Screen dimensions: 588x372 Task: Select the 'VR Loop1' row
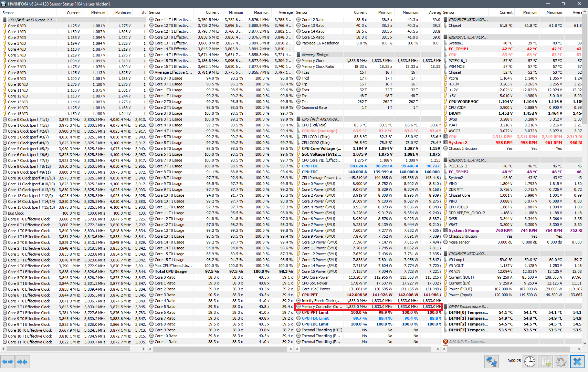pyautogui.click(x=512, y=260)
